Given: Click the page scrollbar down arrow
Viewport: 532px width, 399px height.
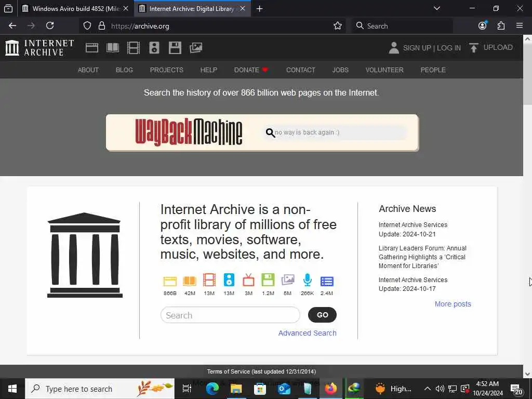Looking at the screenshot, I should 528,374.
